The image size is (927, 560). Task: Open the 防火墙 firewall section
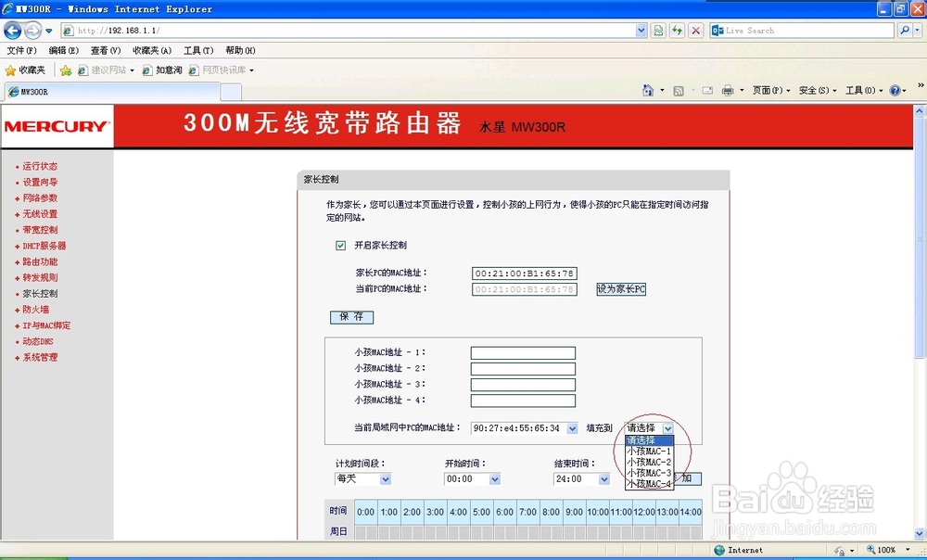click(x=35, y=309)
